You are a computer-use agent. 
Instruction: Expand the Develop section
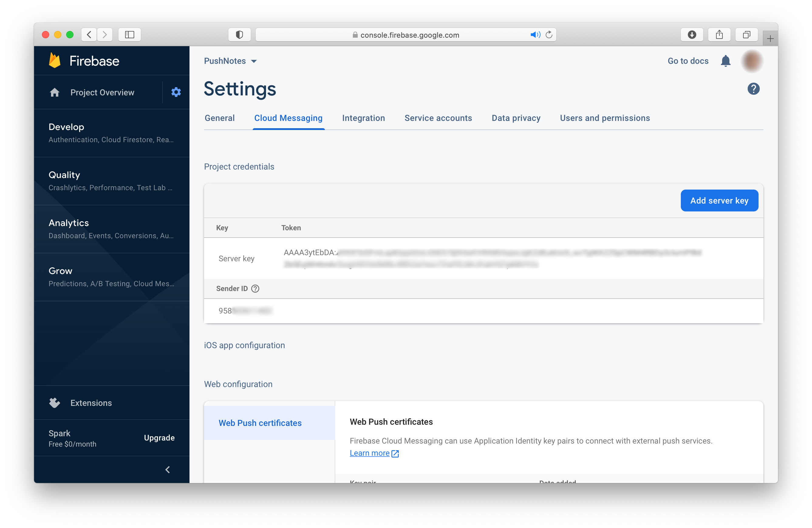(x=111, y=133)
